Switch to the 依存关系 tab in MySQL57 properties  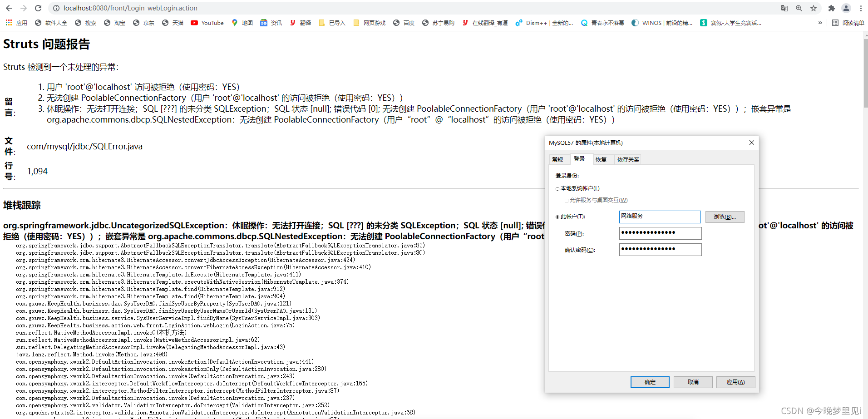click(628, 159)
